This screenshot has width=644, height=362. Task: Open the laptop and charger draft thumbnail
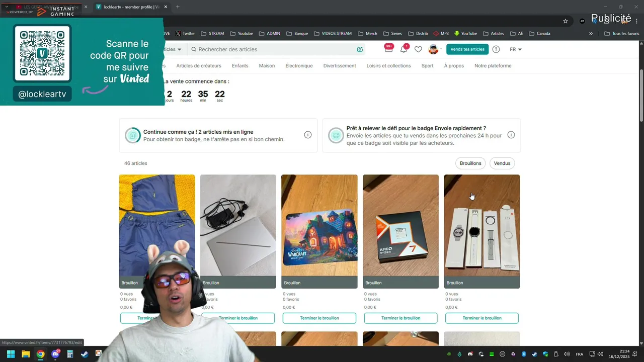(x=238, y=231)
